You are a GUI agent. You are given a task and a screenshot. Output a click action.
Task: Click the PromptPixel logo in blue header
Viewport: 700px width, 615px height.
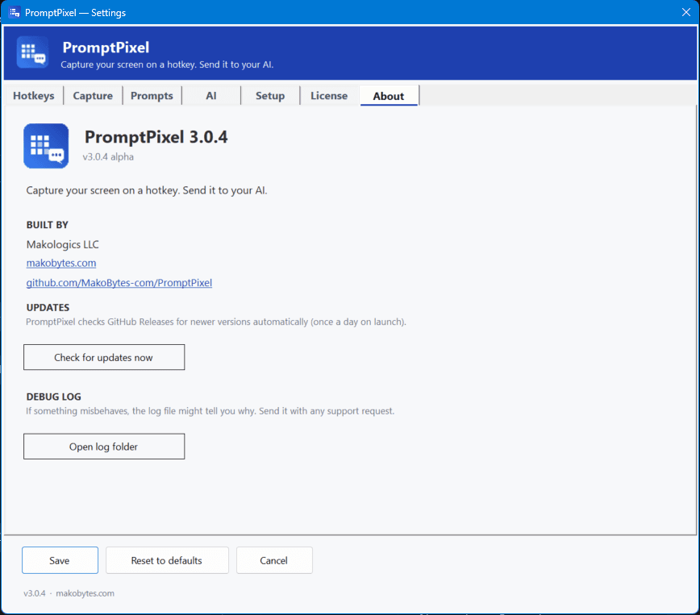click(32, 52)
